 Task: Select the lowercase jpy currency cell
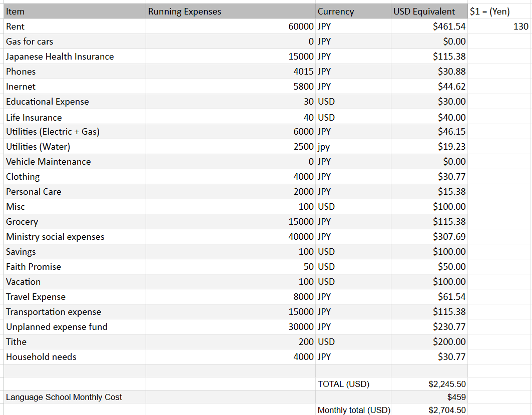(353, 147)
